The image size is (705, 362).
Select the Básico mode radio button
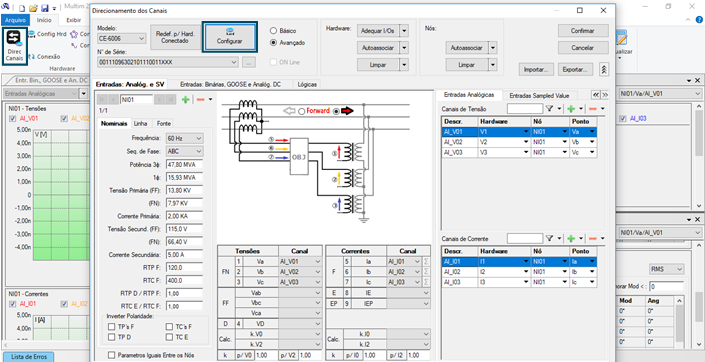(x=273, y=31)
